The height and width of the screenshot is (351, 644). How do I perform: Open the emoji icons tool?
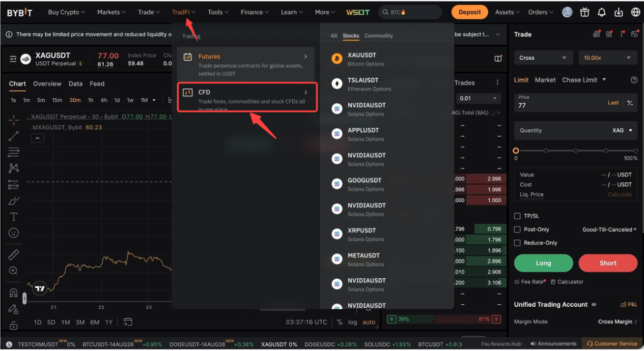click(x=14, y=233)
